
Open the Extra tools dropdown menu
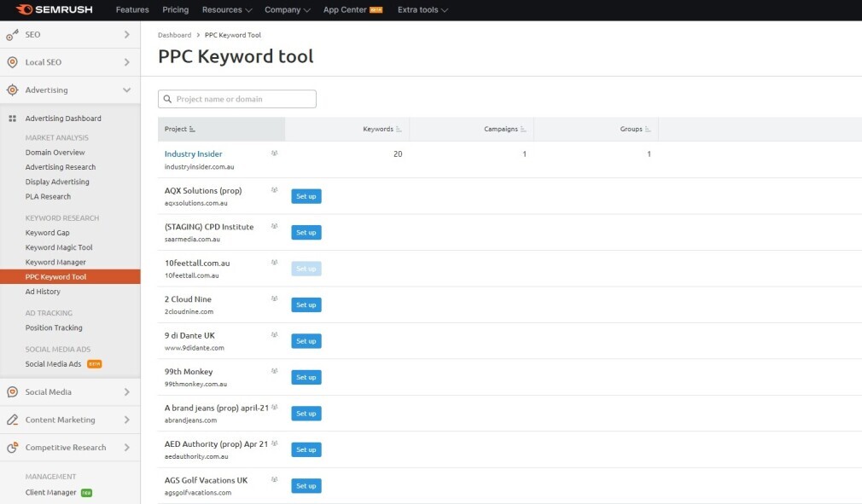(422, 10)
